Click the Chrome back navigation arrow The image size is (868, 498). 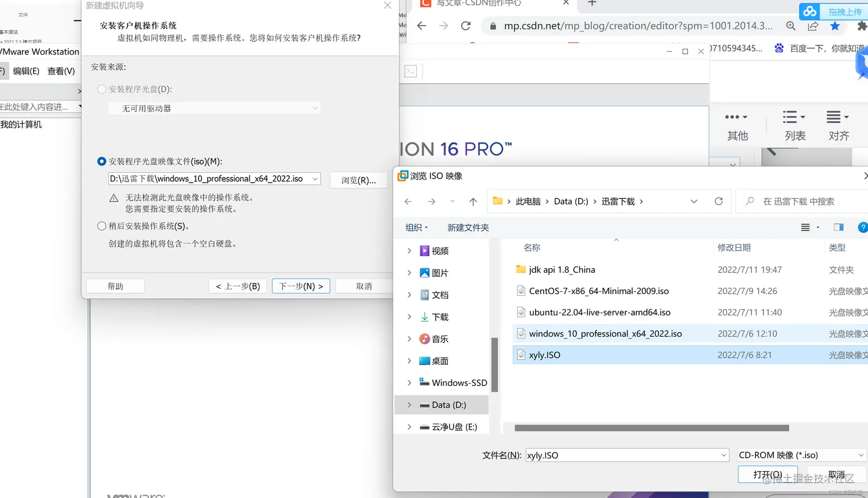click(x=421, y=26)
